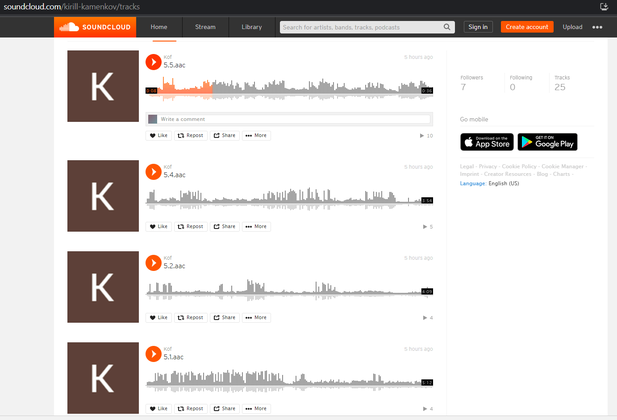617x420 pixels.
Task: Share the 5.5.aac track
Action: point(224,135)
